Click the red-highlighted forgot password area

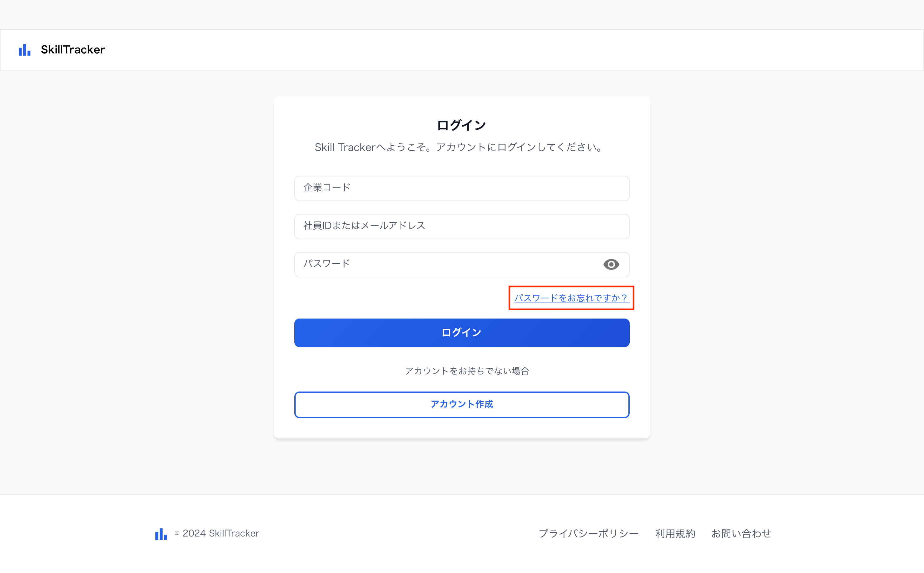point(570,298)
